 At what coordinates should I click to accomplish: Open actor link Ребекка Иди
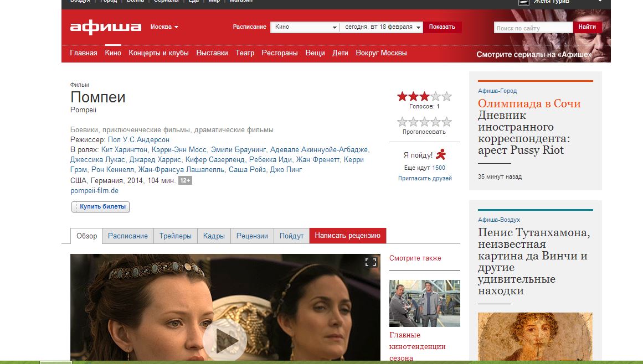tap(270, 160)
